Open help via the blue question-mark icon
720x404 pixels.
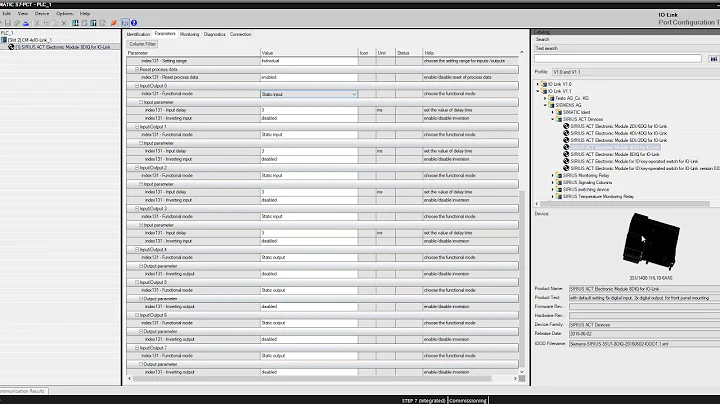click(x=134, y=23)
